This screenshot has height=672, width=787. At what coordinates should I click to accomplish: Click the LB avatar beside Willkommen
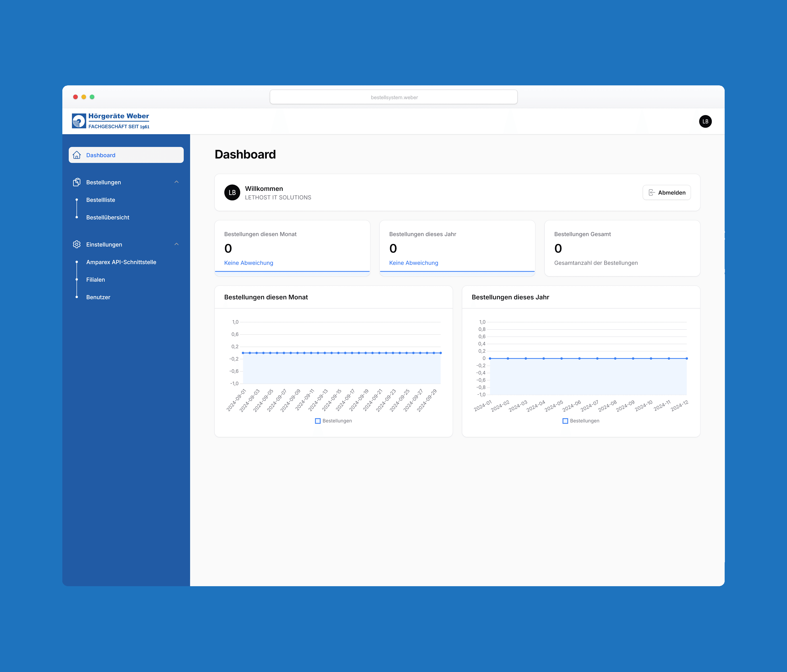pyautogui.click(x=232, y=193)
